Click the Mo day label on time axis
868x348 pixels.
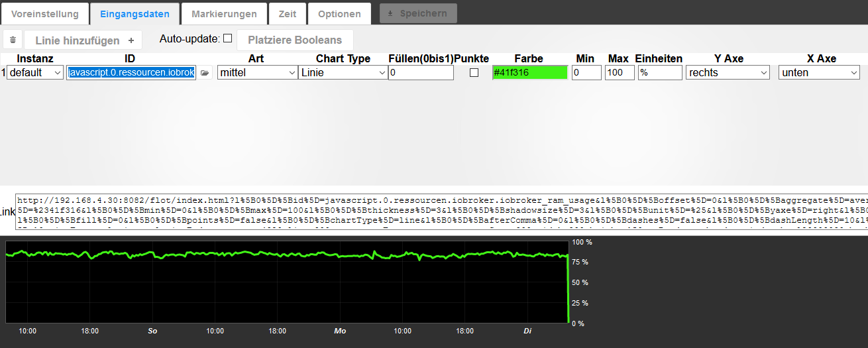tap(340, 331)
